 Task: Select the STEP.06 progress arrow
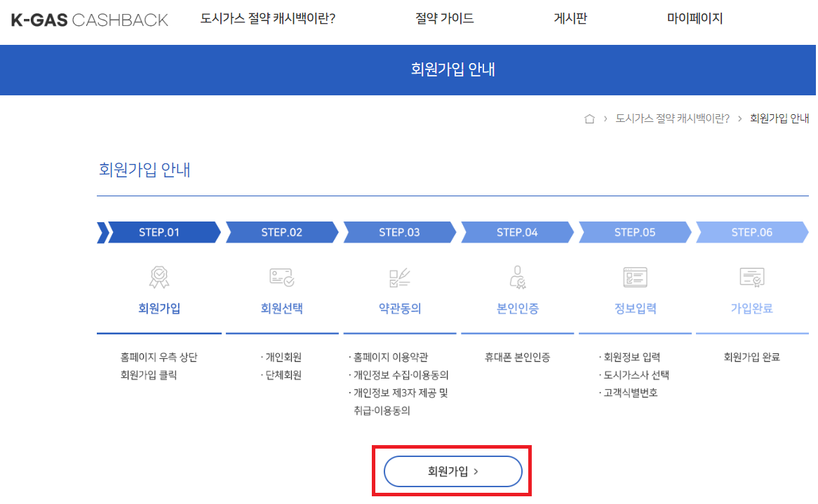coord(752,232)
